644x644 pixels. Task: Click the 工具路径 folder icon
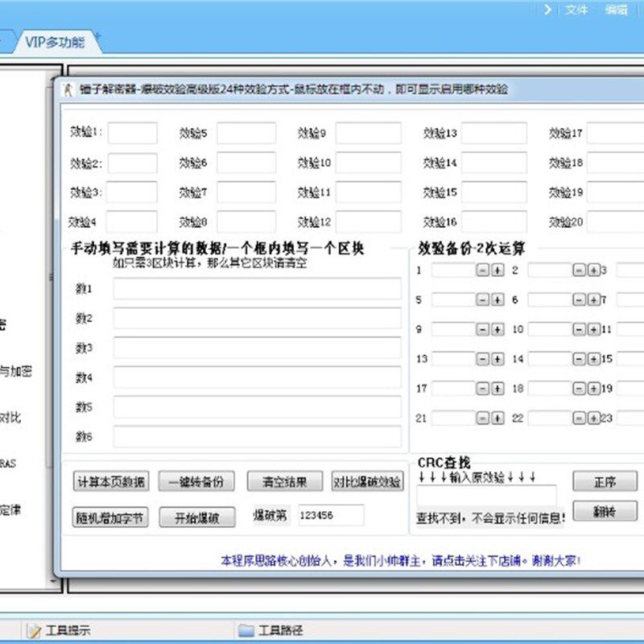pos(246,630)
